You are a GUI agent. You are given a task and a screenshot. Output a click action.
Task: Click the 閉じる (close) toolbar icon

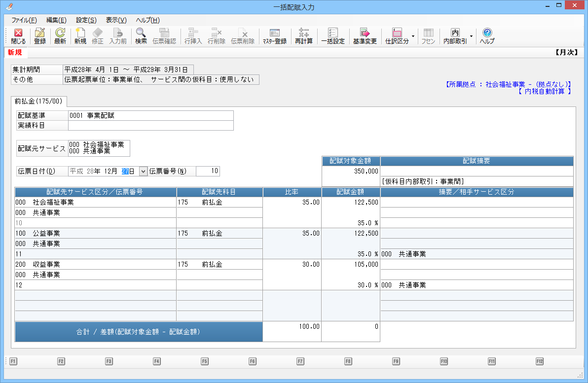pyautogui.click(x=18, y=36)
